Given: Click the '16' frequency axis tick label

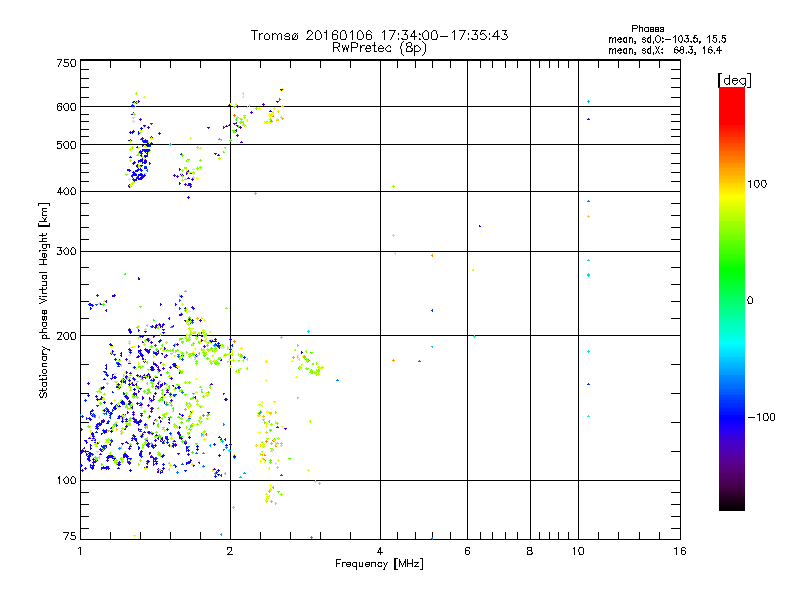Looking at the screenshot, I should click(x=680, y=551).
